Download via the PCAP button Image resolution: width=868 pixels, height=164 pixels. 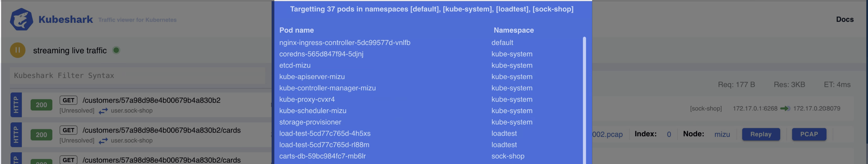coord(809,134)
